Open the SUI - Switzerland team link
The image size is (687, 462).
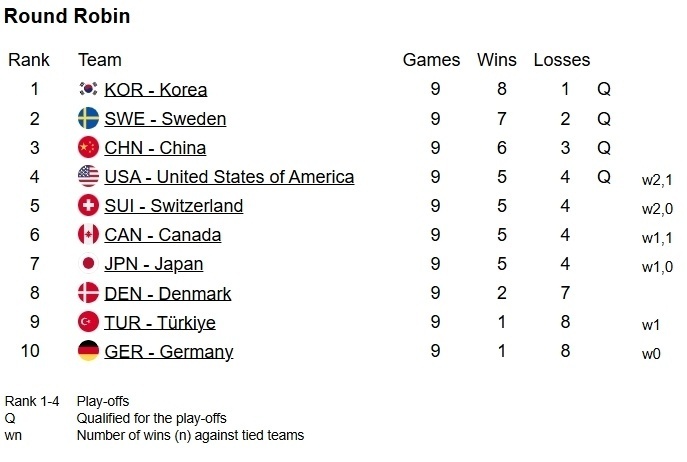point(173,206)
